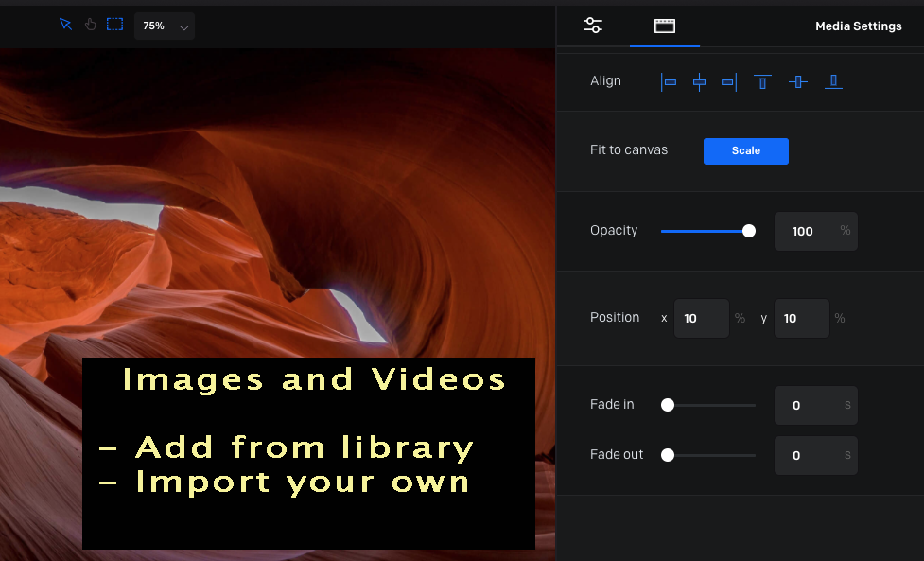Focus the Position x input field
The height and width of the screenshot is (561, 924).
tap(701, 318)
